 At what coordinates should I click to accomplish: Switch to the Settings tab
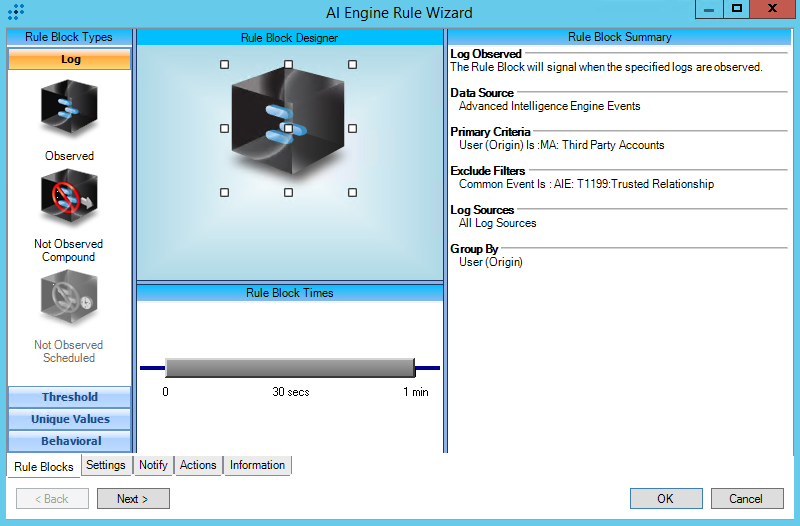coord(106,465)
